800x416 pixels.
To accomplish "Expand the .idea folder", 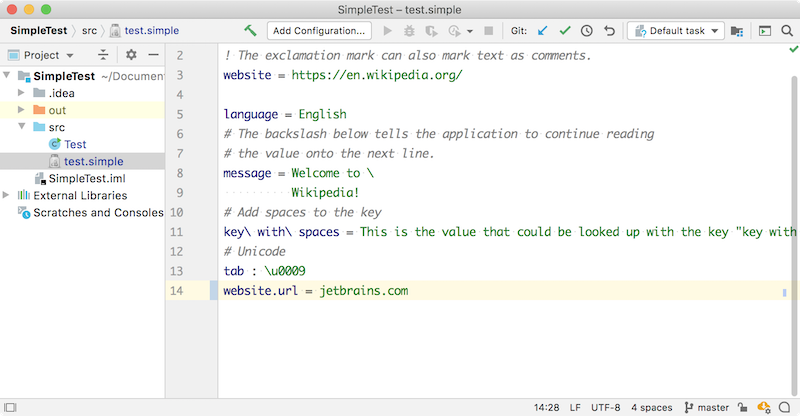I will 21,93.
